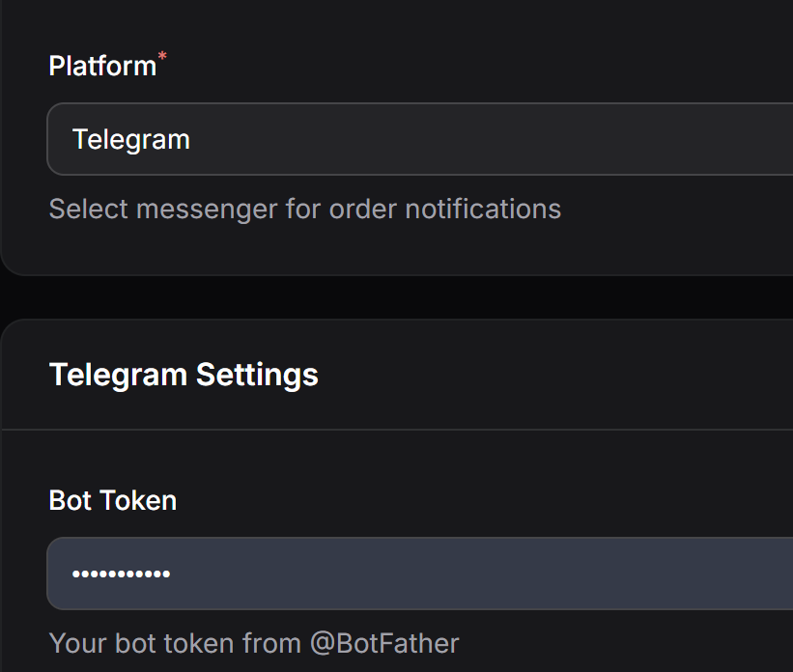Click the masked dots in Bot Token field
Viewport: 793px width, 672px height.
point(121,574)
